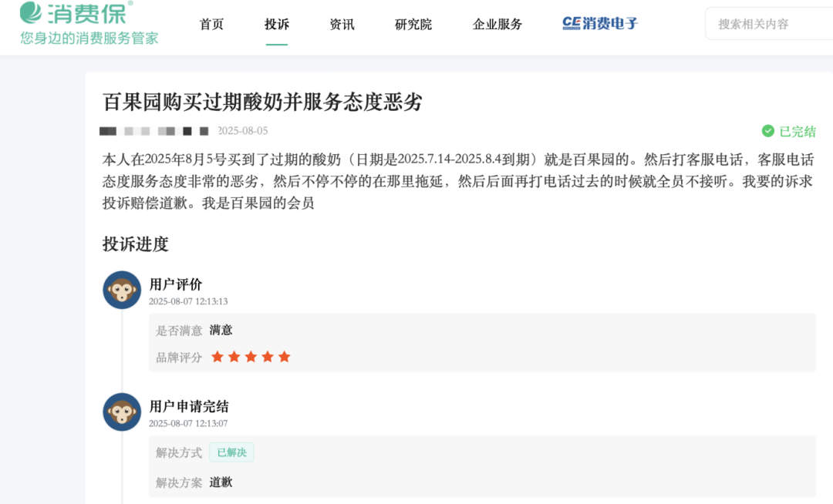Select the third rating star
Viewport: 833px width, 504px height.
(x=251, y=357)
